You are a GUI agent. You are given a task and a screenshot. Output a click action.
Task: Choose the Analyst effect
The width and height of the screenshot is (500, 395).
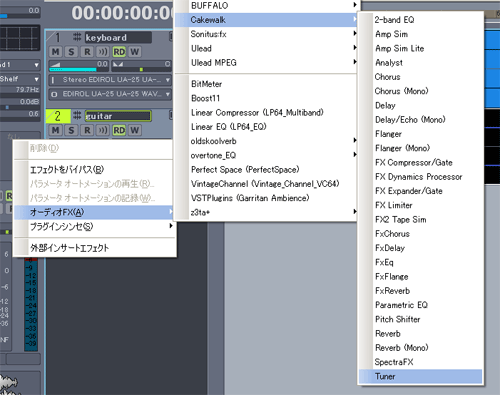pos(420,63)
